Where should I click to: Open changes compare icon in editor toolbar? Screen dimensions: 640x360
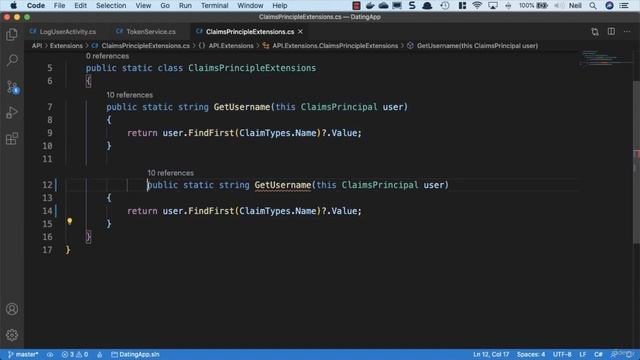595,31
